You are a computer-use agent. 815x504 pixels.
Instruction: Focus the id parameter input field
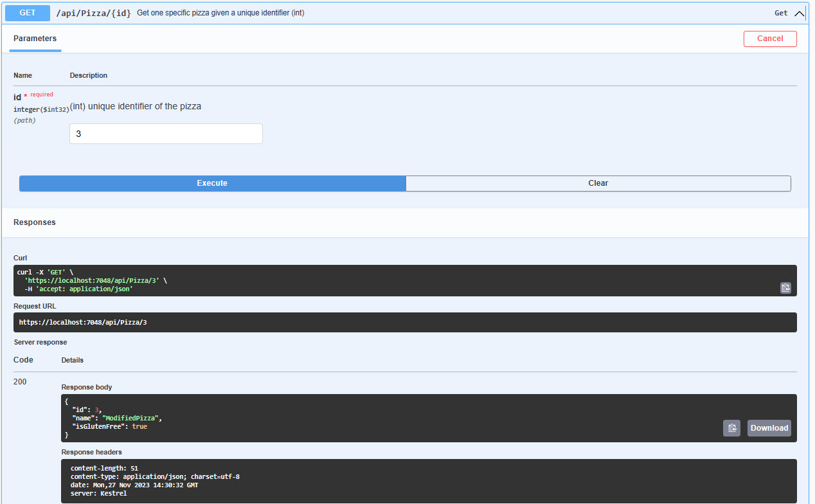point(166,134)
